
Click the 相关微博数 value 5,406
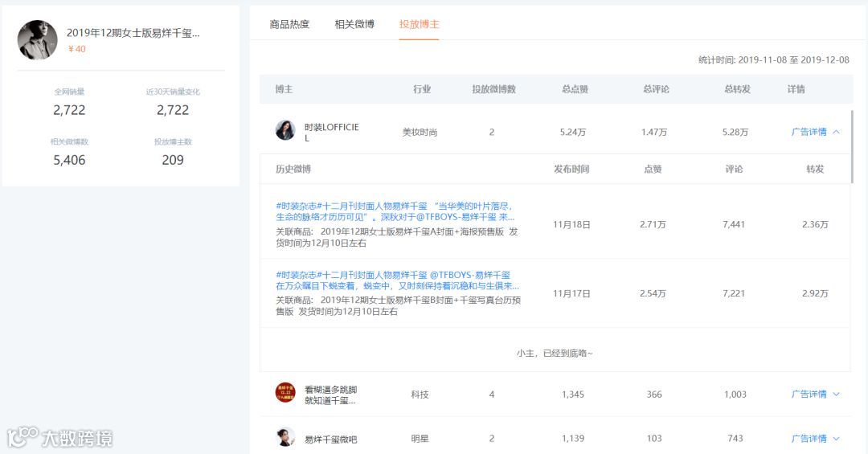point(69,160)
